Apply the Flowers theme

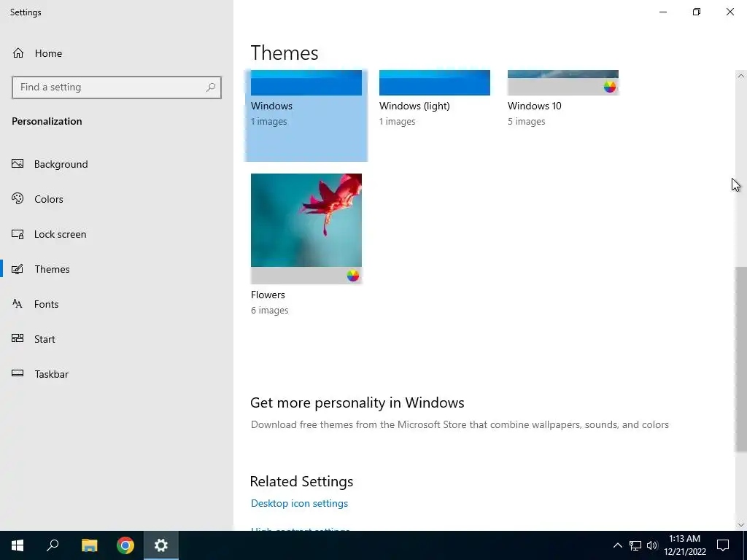(x=306, y=245)
